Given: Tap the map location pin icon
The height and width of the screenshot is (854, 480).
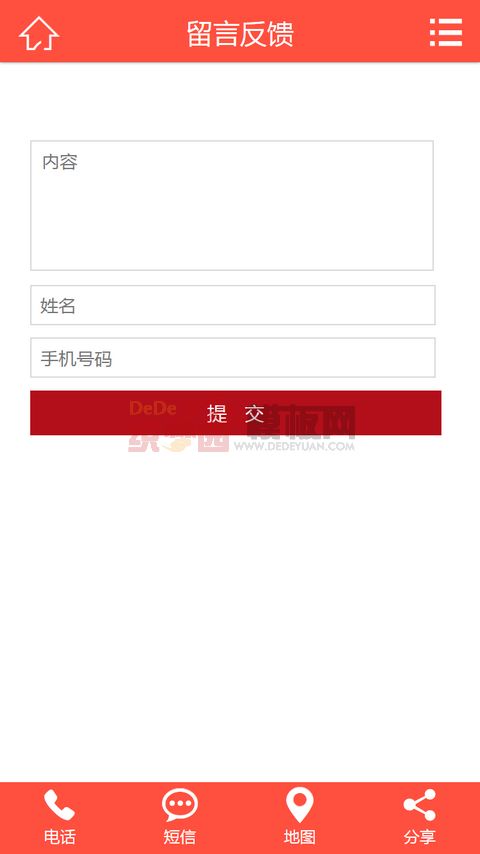Looking at the screenshot, I should pos(300,805).
